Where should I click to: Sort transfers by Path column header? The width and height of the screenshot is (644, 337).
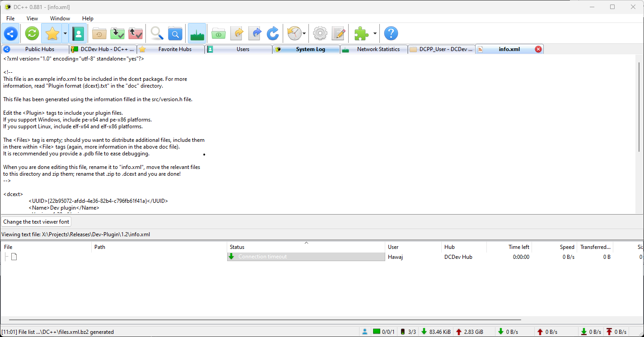(159, 247)
